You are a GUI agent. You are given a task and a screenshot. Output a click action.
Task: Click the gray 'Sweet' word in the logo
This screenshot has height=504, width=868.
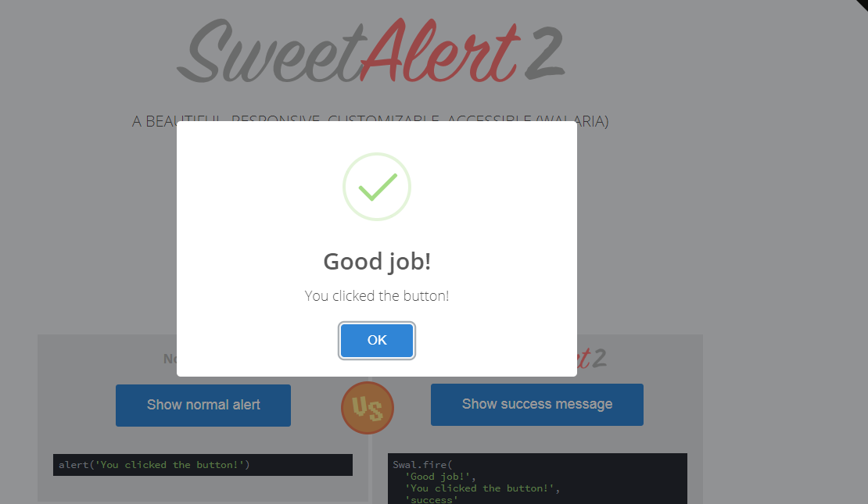271,52
